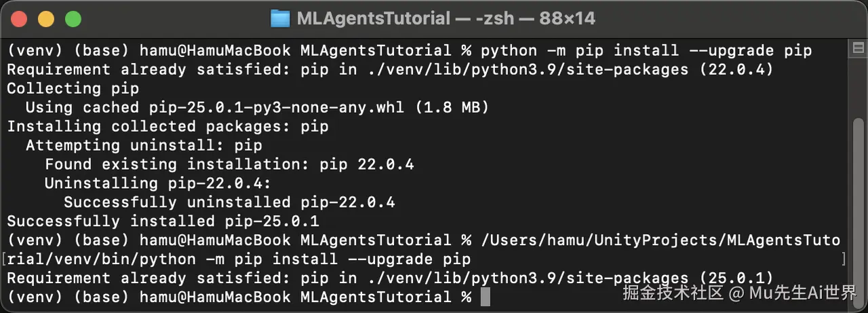Minimize the Terminal using the yellow button

pyautogui.click(x=45, y=19)
